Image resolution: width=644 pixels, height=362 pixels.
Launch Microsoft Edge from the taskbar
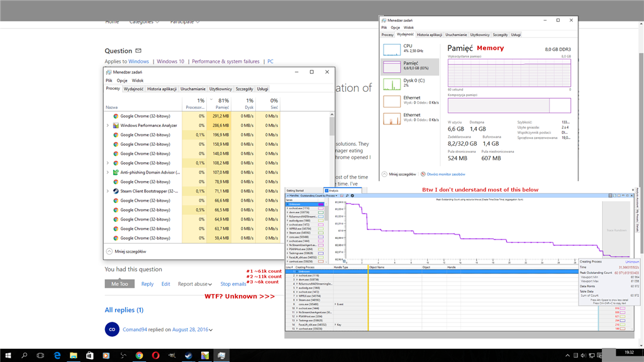57,356
